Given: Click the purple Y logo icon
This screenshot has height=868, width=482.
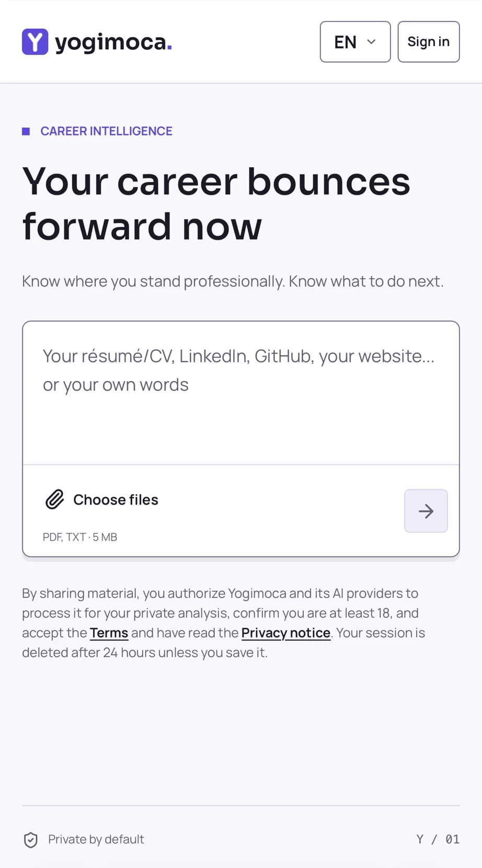Looking at the screenshot, I should 35,42.
